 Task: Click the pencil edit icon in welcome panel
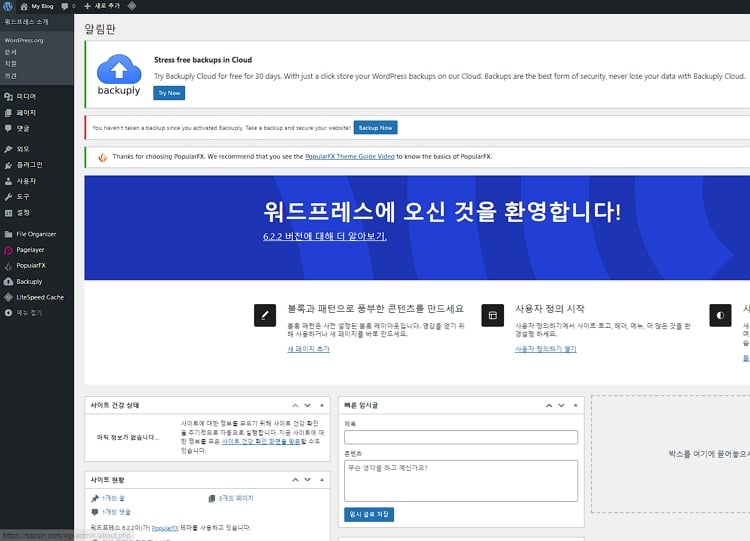coord(265,315)
